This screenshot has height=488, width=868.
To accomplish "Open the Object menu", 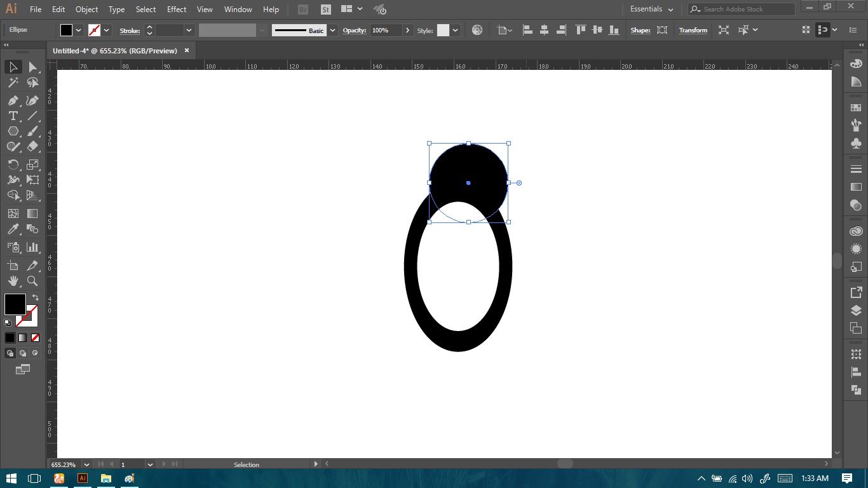I will [x=86, y=9].
